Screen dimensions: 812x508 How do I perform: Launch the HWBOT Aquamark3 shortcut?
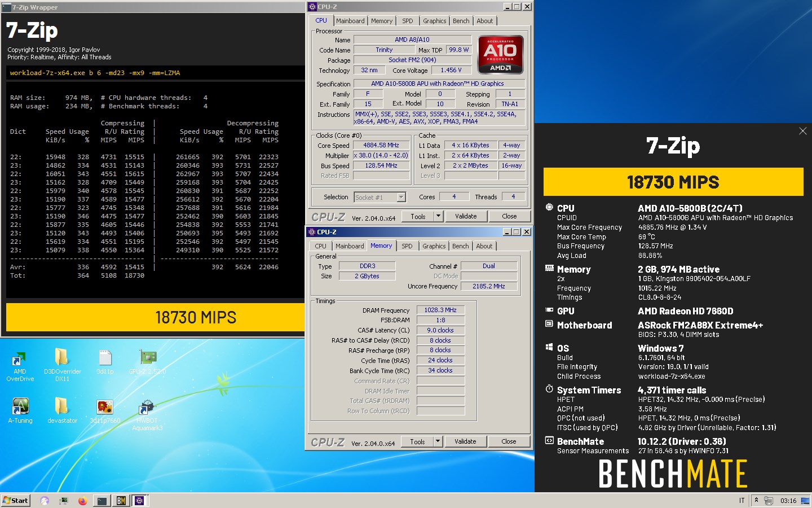click(147, 415)
